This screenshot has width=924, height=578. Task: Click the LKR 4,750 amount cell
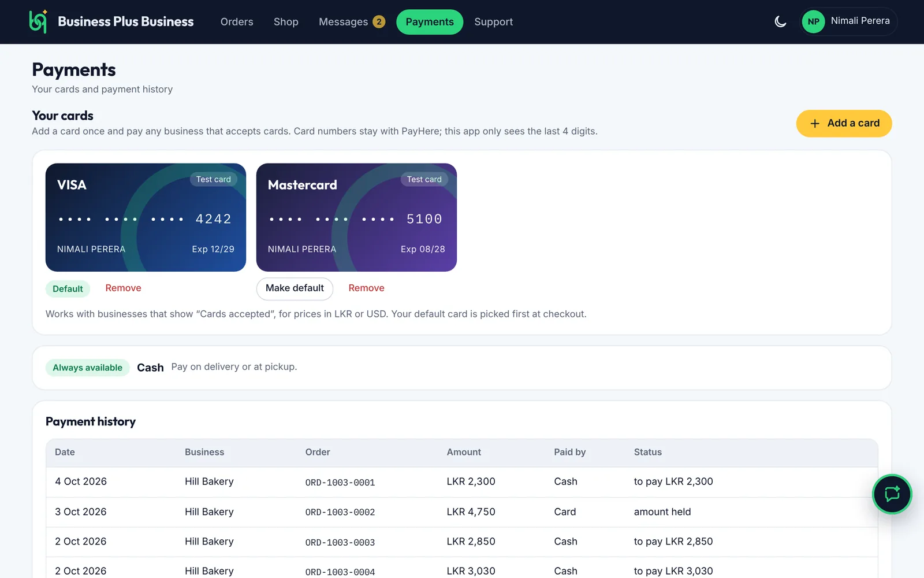click(471, 512)
